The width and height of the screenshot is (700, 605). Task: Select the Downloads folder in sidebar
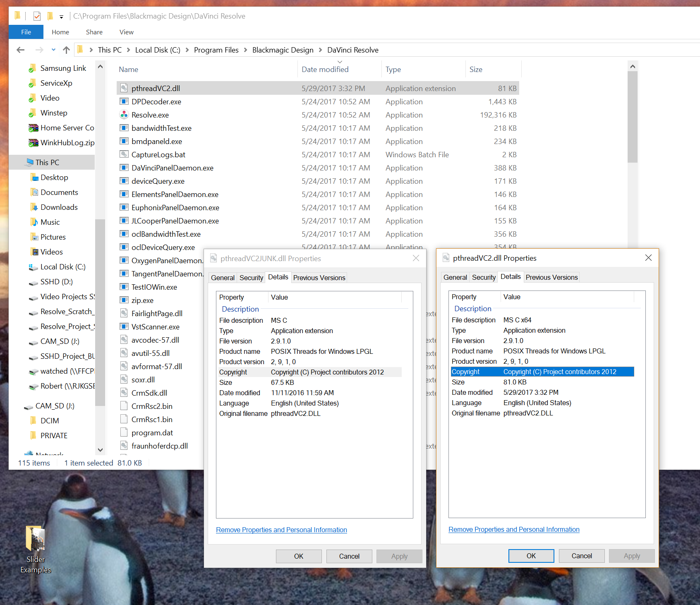[x=59, y=207]
